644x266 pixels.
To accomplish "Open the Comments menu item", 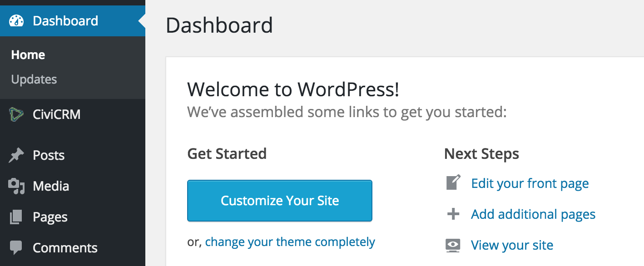I will [65, 247].
